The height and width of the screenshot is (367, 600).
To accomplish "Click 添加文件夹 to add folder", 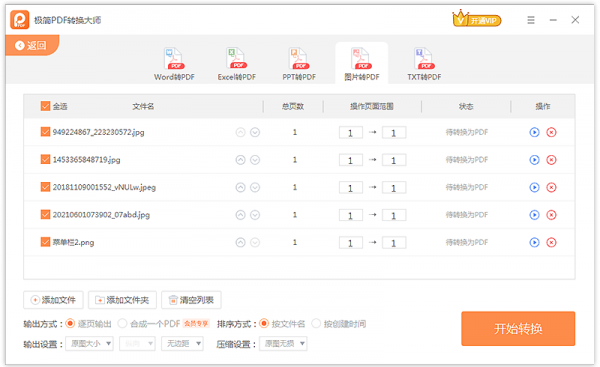I will point(122,300).
